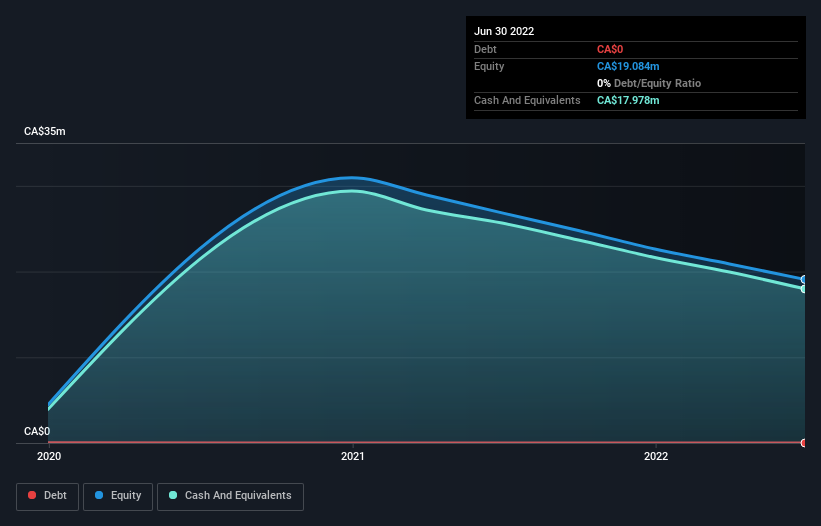Toggle Cash And Equivalents legend button
The width and height of the screenshot is (821, 526).
click(230, 496)
